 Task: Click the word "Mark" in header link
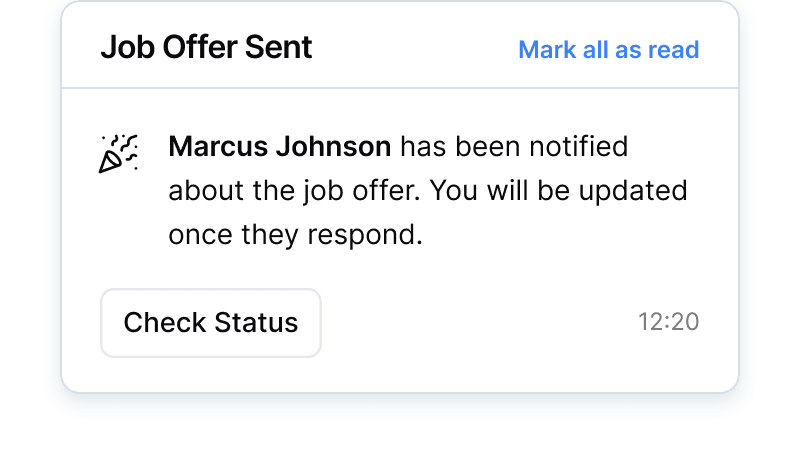point(545,49)
